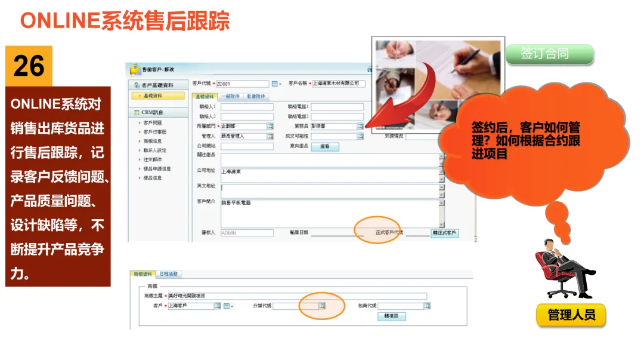The height and width of the screenshot is (363, 644).
Task: Switch to 影像附件 tab
Action: pyautogui.click(x=256, y=97)
